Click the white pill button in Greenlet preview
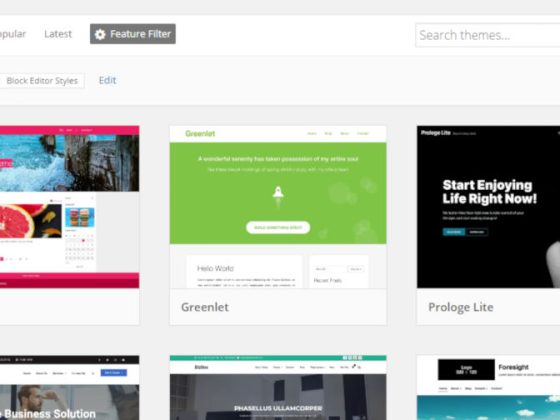560x420 pixels. (278, 228)
